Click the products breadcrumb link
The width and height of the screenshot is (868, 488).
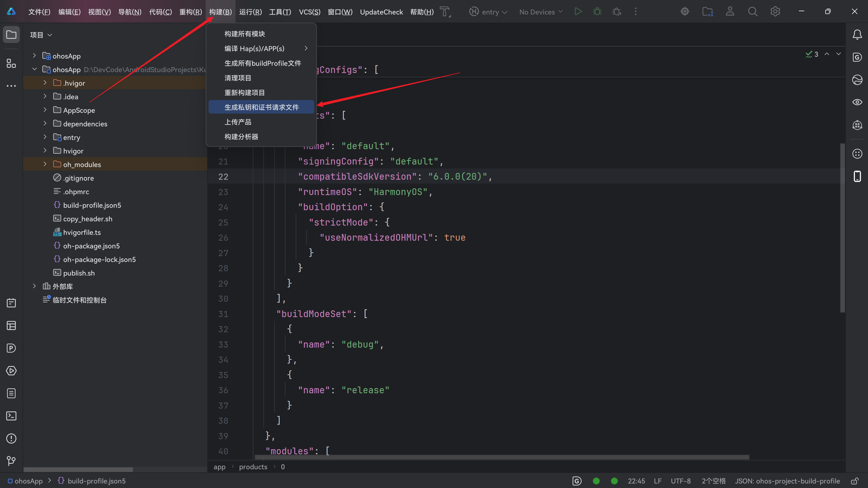(253, 467)
